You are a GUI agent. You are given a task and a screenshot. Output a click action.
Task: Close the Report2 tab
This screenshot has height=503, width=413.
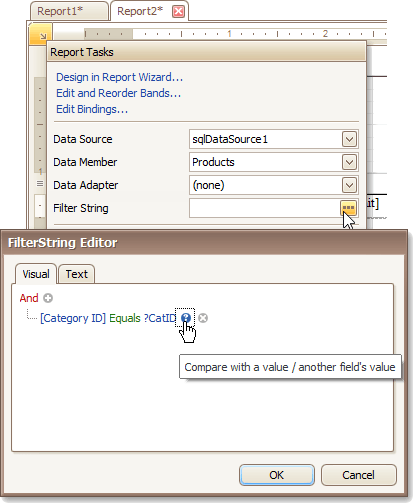point(178,11)
